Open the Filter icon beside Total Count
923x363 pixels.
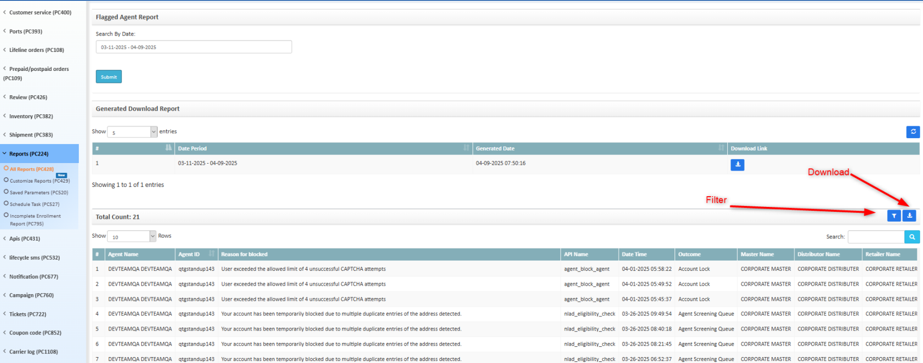(894, 216)
